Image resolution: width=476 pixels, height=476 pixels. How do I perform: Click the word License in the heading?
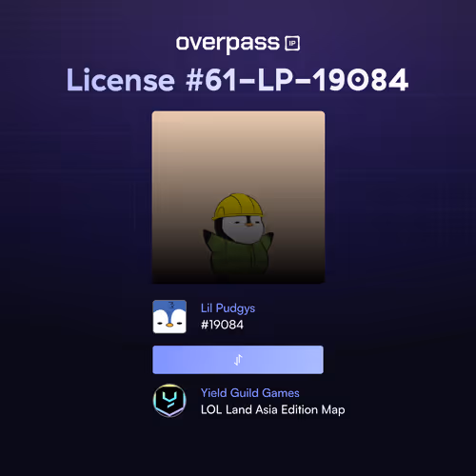(121, 80)
